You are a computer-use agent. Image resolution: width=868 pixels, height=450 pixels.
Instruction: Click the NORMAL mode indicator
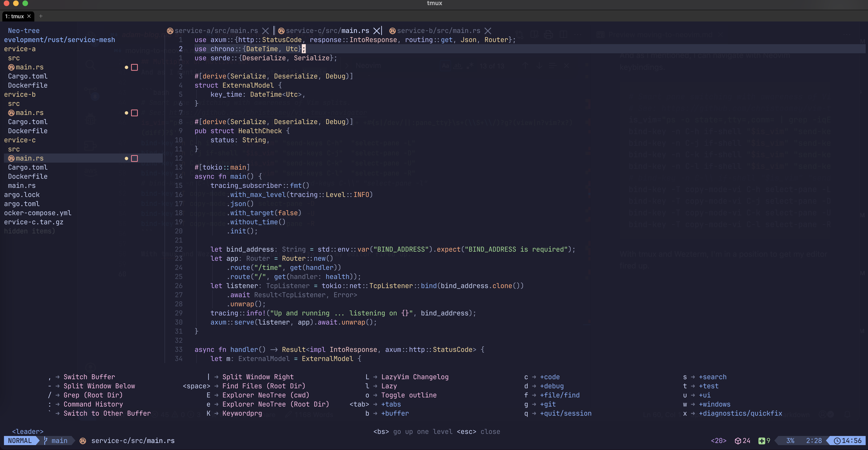coord(20,441)
